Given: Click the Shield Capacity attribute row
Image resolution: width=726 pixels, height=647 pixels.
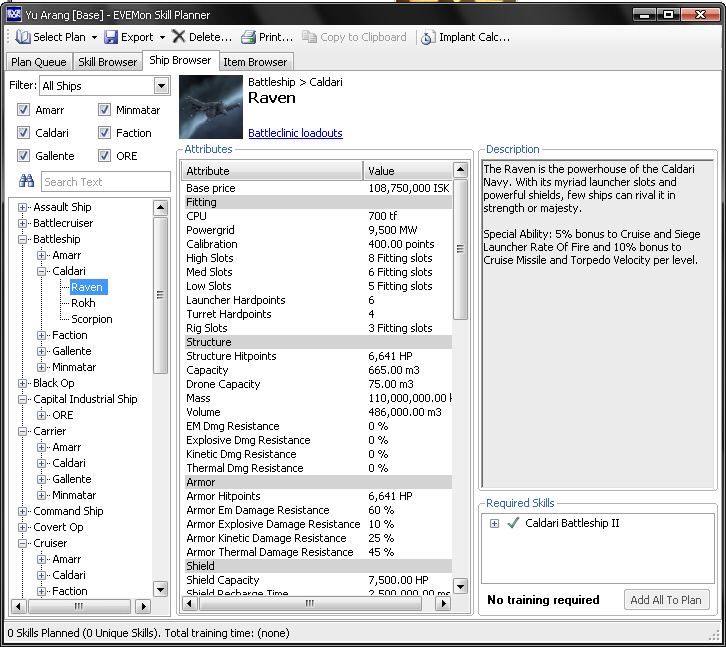Looking at the screenshot, I should (318, 580).
